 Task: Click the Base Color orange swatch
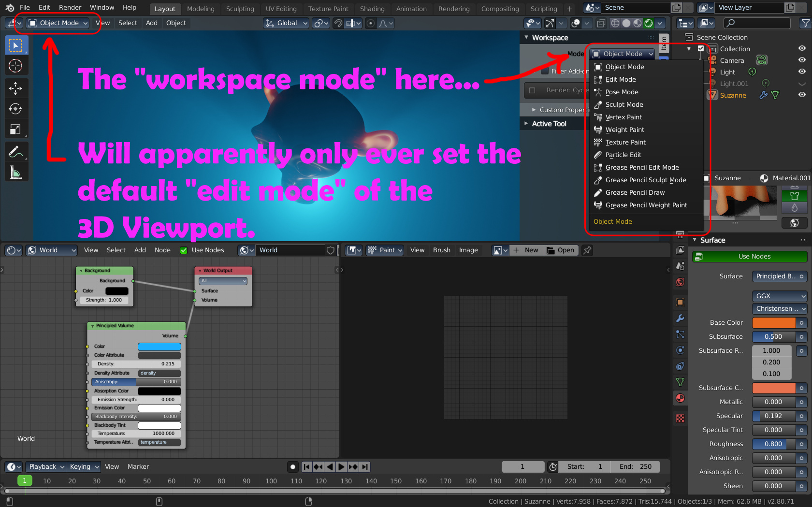click(773, 323)
